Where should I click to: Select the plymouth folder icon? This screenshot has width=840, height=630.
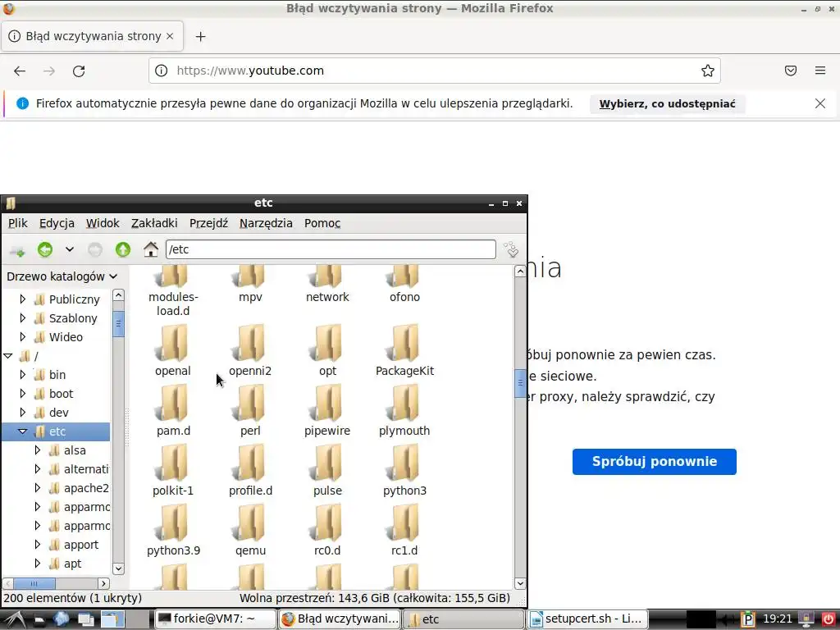(404, 403)
